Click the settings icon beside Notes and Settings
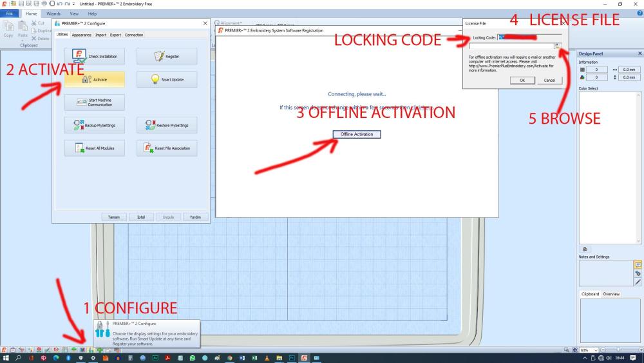Image resolution: width=644 pixels, height=363 pixels. (x=638, y=273)
